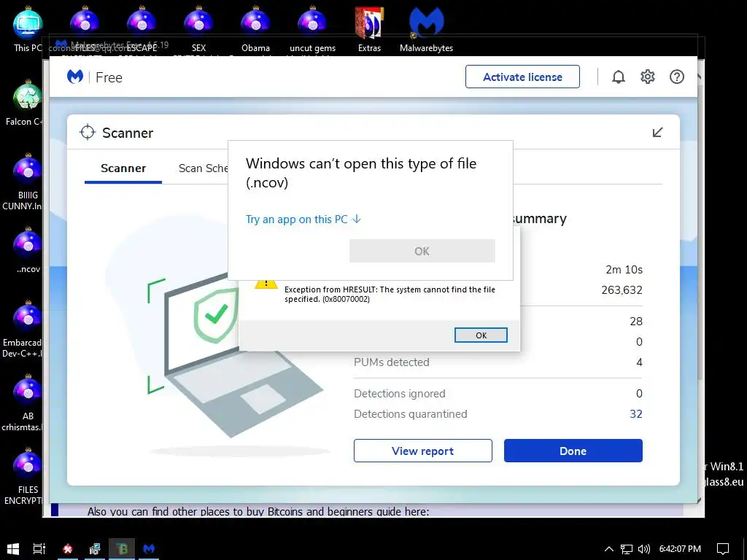Show hidden system tray icons
Screen dimensions: 747x560
[609, 549]
